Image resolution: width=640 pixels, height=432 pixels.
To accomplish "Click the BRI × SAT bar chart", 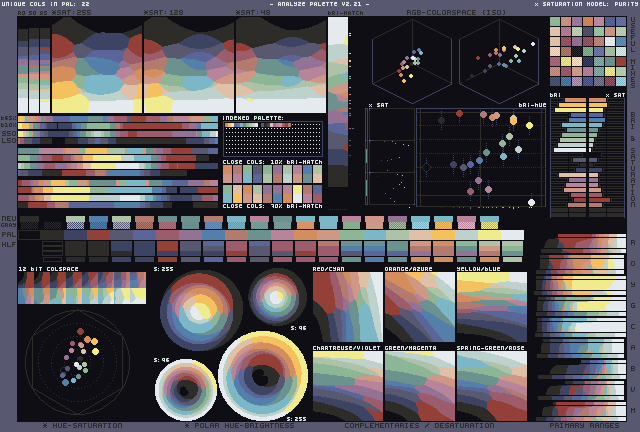I will (588, 157).
